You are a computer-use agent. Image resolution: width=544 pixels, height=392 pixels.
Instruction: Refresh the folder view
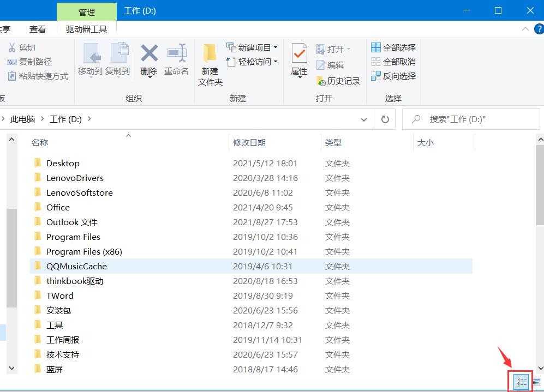[385, 119]
